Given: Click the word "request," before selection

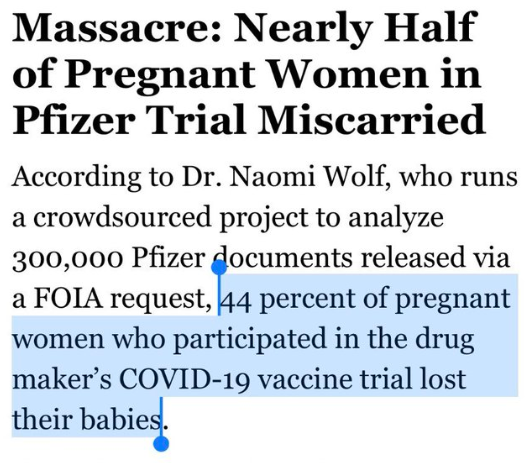Looking at the screenshot, I should pos(162,300).
